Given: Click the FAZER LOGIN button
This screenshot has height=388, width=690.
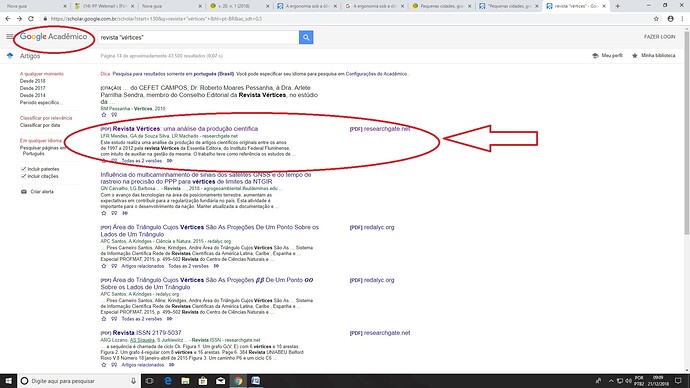Looking at the screenshot, I should [x=659, y=37].
